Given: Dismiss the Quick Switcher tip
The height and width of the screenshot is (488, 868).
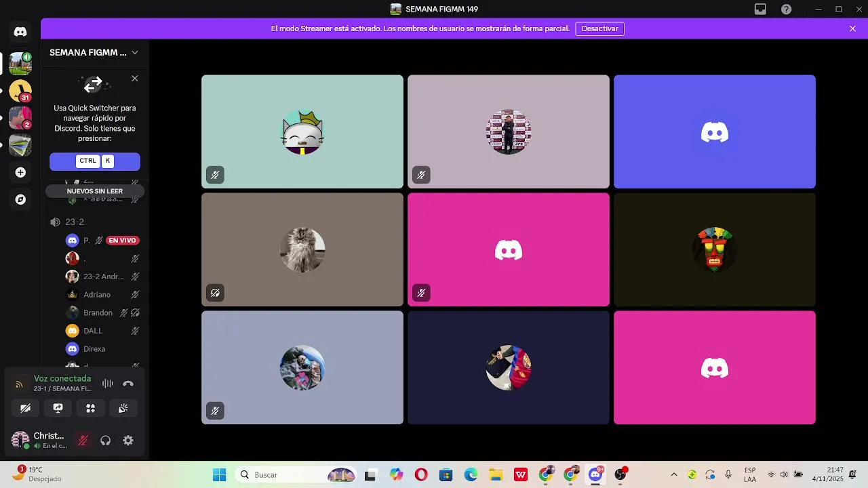Looking at the screenshot, I should (x=135, y=79).
